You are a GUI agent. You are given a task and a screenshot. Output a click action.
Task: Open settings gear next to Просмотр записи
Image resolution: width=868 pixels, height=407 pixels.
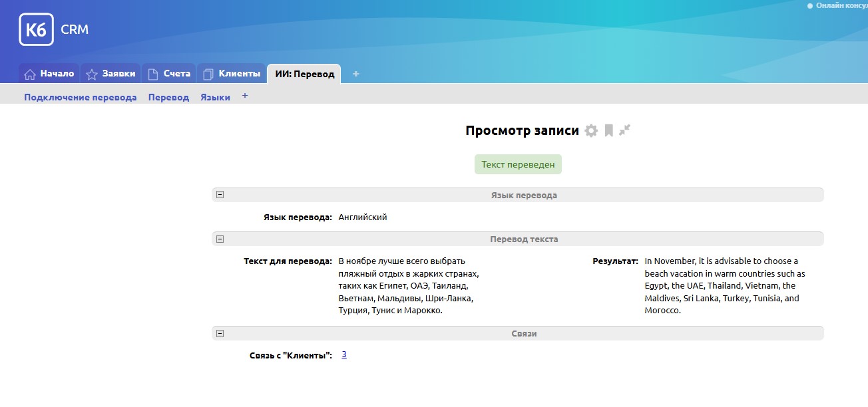coord(591,131)
